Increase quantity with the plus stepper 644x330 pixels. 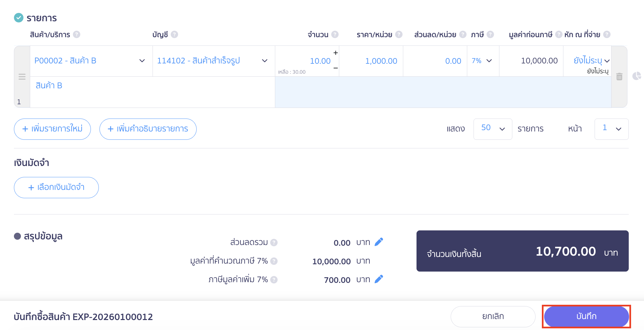coord(335,52)
